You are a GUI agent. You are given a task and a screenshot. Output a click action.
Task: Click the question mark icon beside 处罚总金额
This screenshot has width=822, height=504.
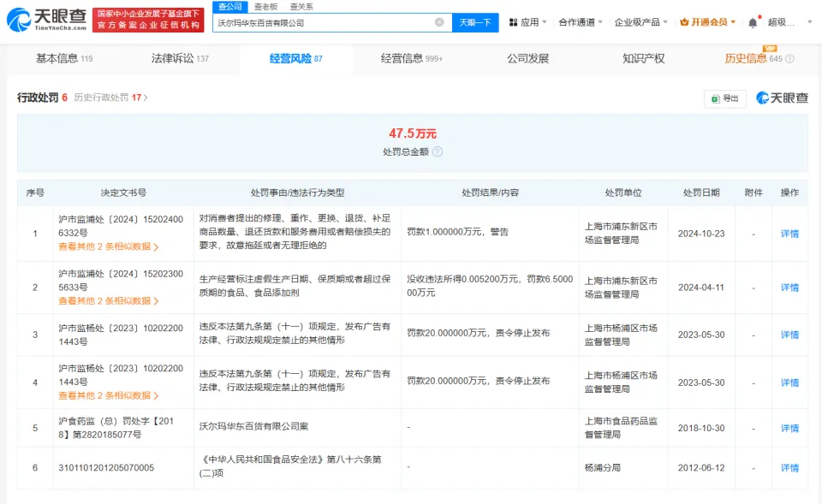[x=437, y=152]
